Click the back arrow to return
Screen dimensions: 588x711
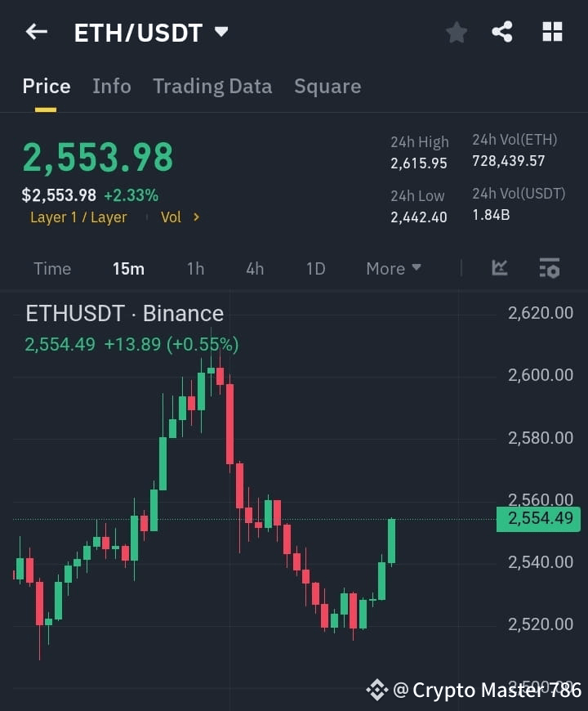pyautogui.click(x=35, y=32)
